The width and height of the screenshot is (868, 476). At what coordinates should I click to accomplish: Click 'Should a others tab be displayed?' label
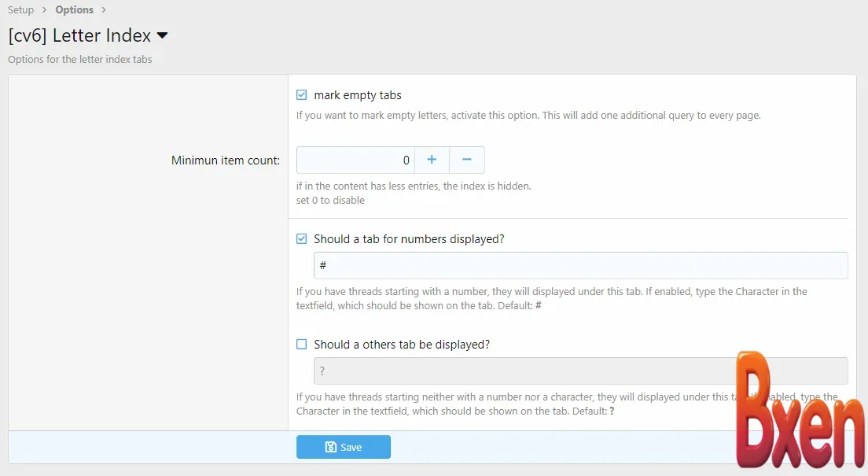point(402,345)
